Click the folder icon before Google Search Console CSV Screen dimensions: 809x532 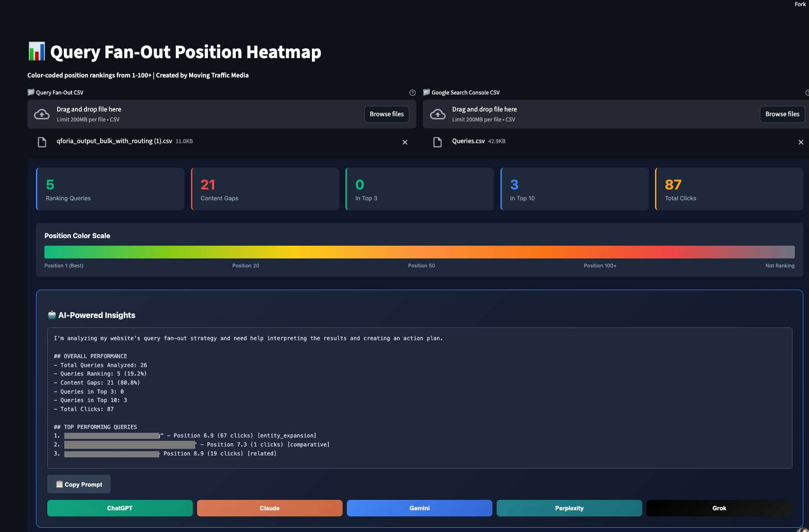point(427,92)
